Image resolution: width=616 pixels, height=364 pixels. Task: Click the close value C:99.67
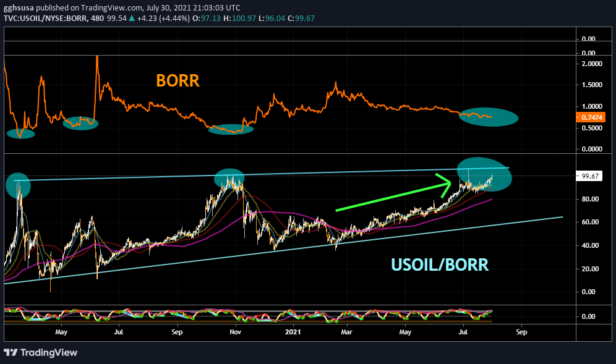[x=301, y=19]
